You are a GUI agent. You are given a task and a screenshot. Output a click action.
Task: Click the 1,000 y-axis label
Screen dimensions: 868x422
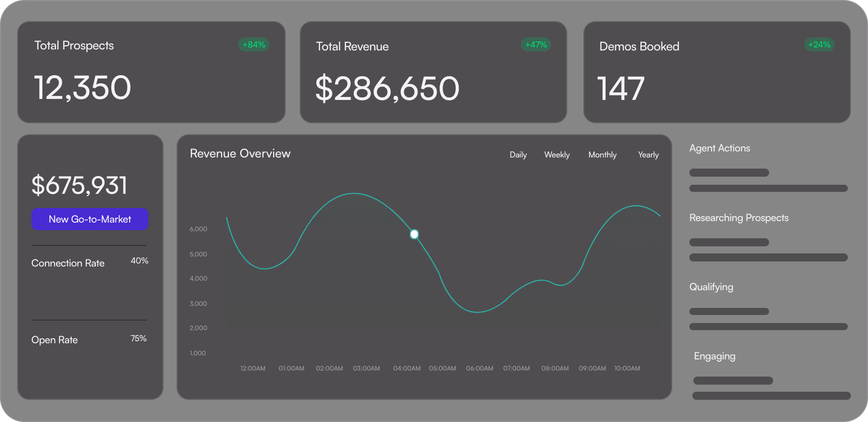tap(198, 353)
